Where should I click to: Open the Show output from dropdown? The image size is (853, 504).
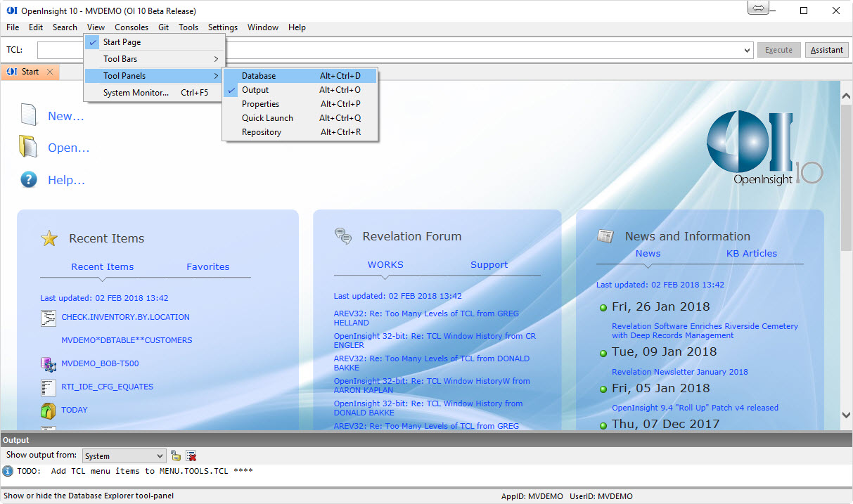tap(160, 456)
